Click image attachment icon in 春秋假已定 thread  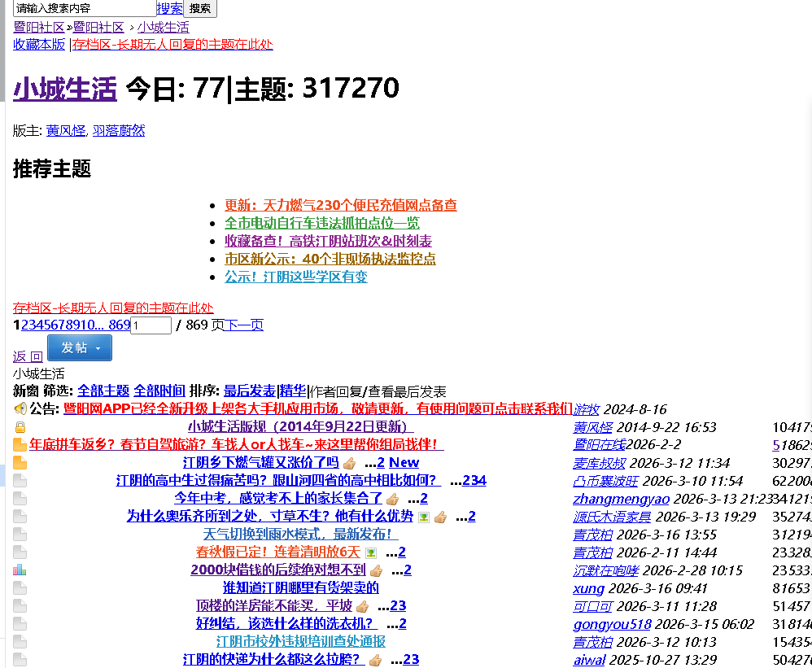tap(372, 552)
